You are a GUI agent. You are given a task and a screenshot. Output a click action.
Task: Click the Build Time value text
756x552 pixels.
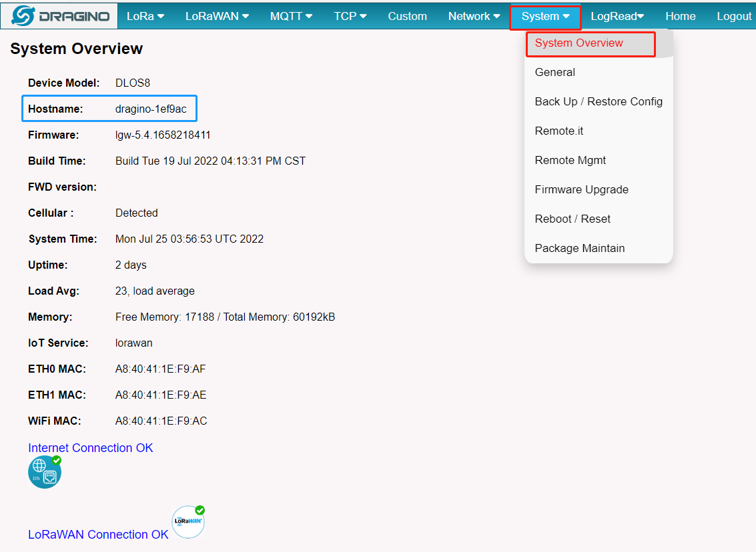[x=210, y=161]
